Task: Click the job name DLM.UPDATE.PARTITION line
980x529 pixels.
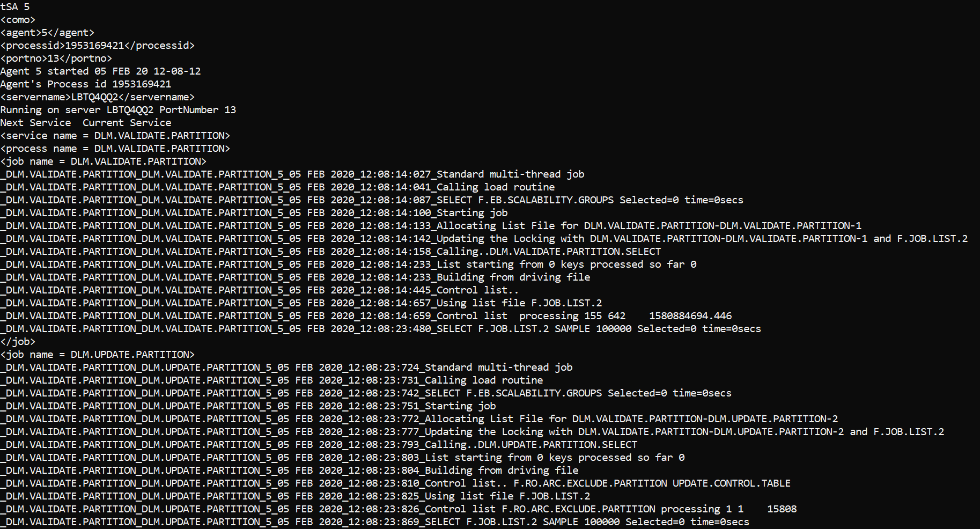Action: pyautogui.click(x=97, y=355)
